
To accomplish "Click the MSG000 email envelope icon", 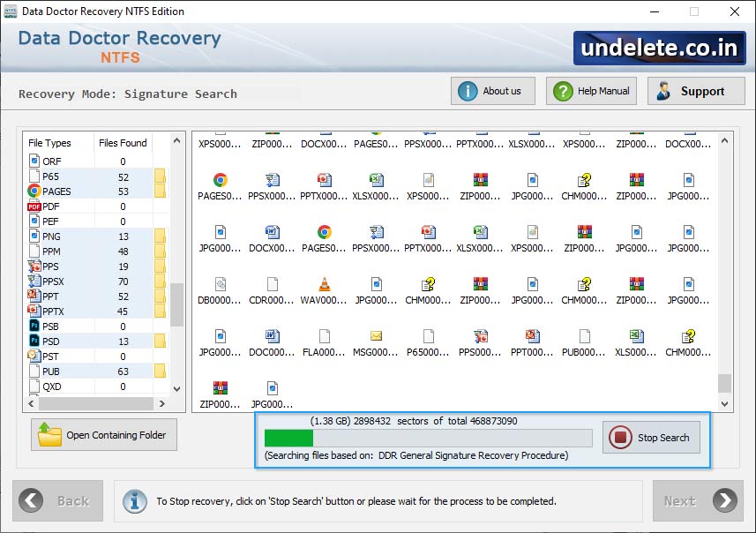I will (x=375, y=336).
